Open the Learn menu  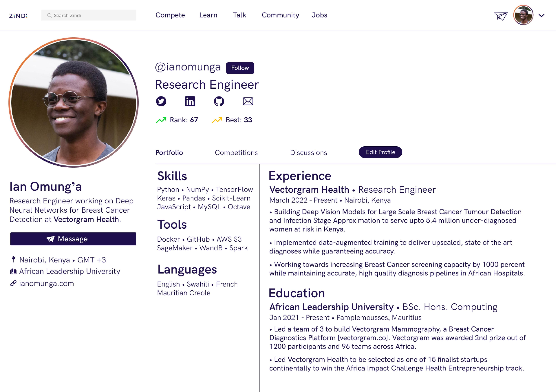click(208, 15)
